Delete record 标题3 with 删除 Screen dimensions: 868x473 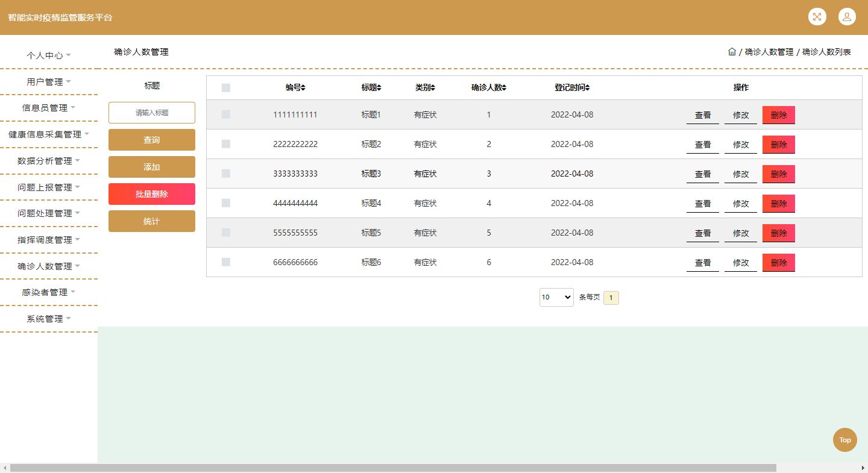coord(779,174)
